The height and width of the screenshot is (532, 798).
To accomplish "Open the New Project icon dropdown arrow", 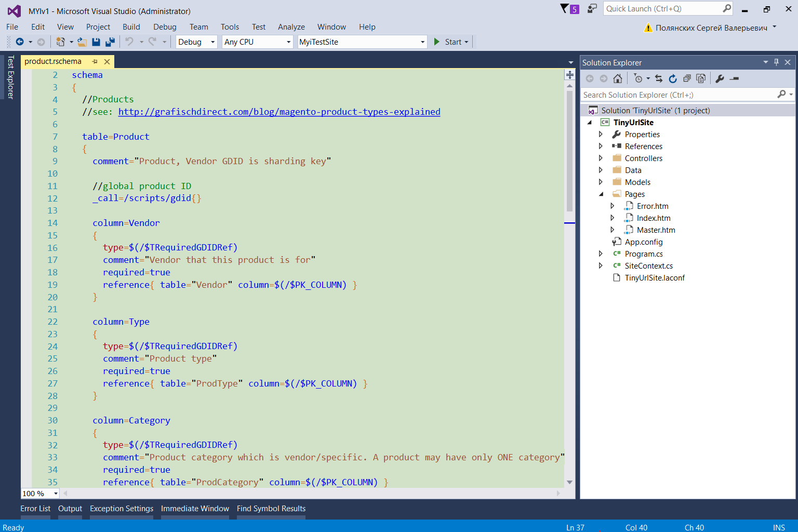I will (x=71, y=42).
